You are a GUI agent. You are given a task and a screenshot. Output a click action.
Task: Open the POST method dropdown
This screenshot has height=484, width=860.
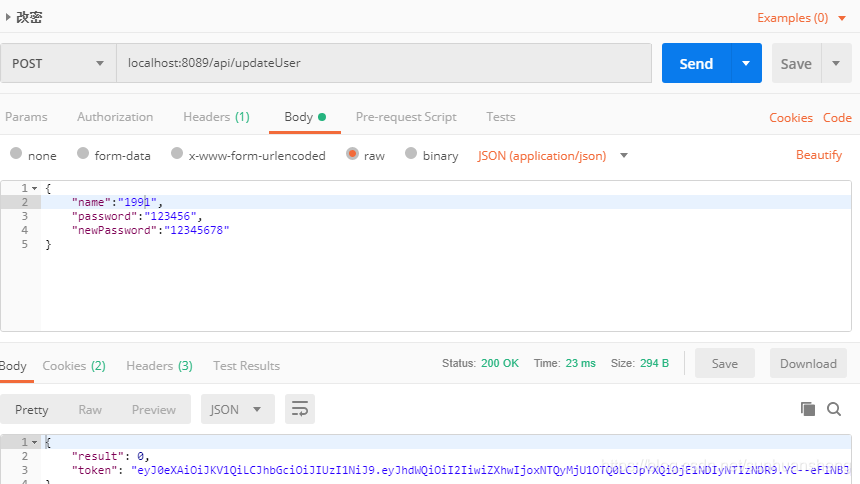click(x=58, y=64)
